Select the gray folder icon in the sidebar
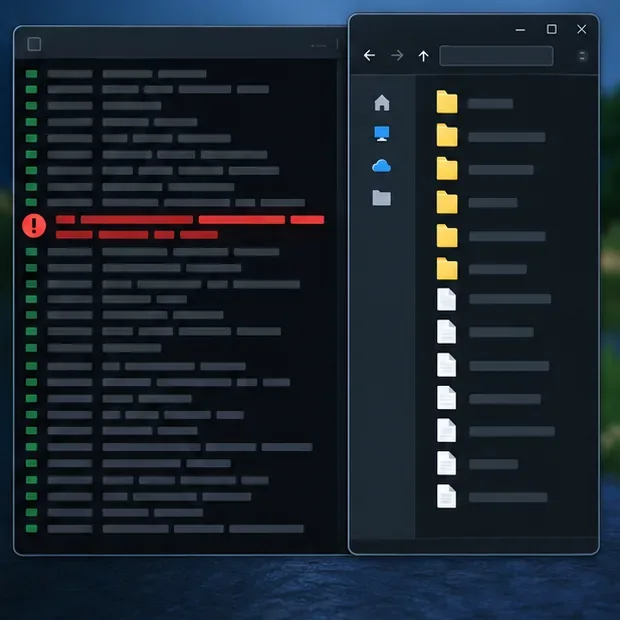The height and width of the screenshot is (620, 620). [x=382, y=198]
